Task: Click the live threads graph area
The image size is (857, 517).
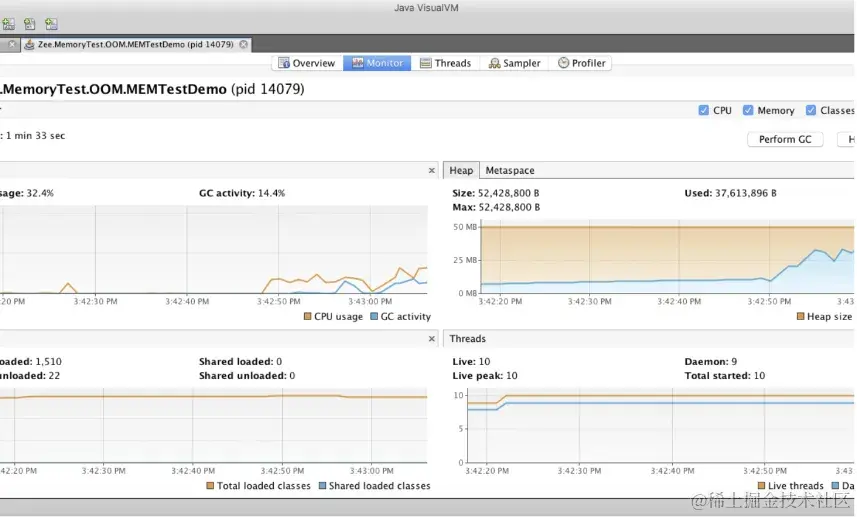Action: [x=661, y=426]
